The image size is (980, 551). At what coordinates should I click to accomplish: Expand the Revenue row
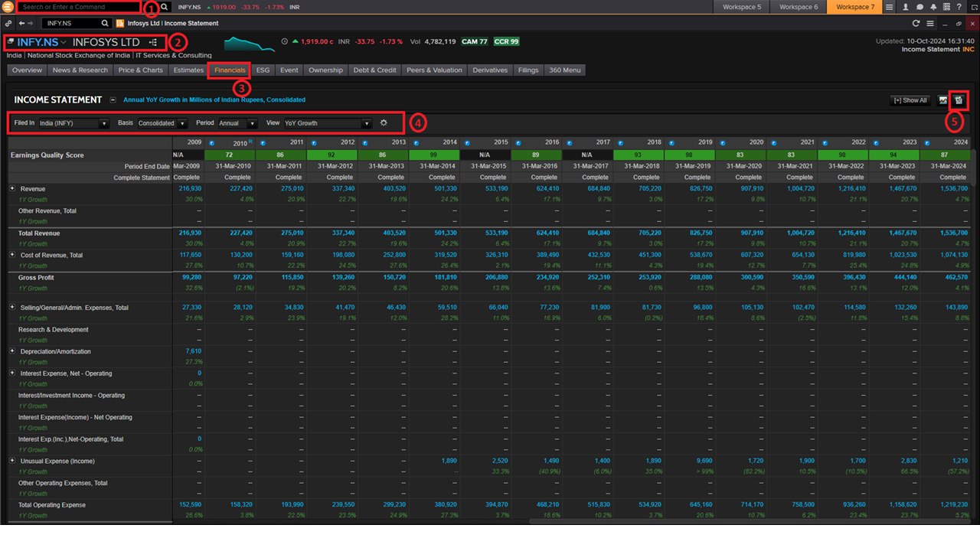(12, 188)
